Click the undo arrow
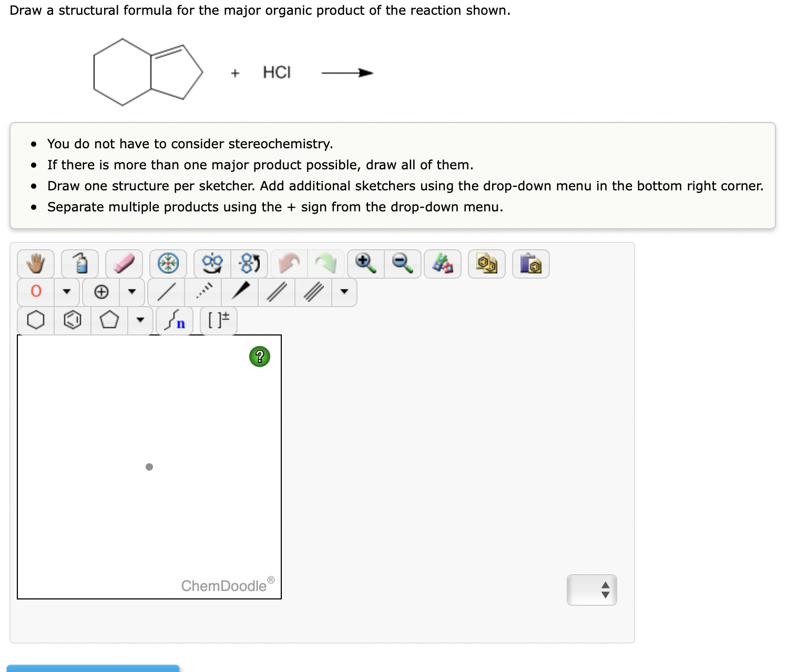 tap(290, 263)
